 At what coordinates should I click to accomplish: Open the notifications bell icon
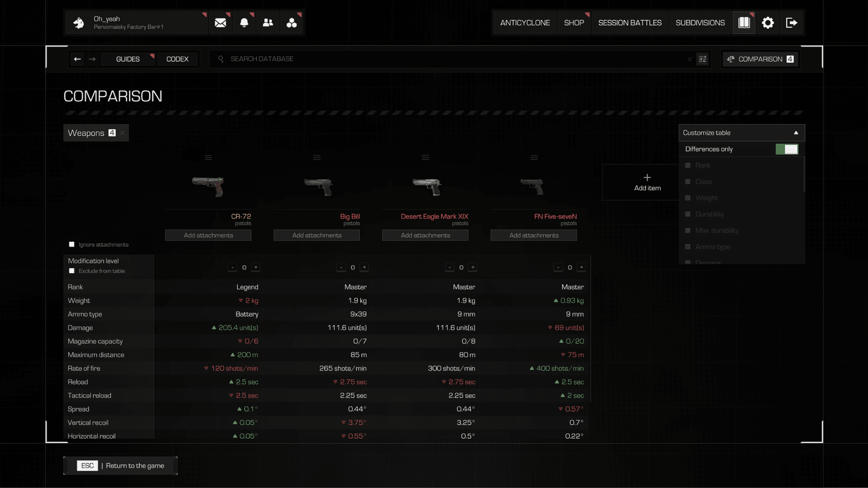click(x=244, y=23)
